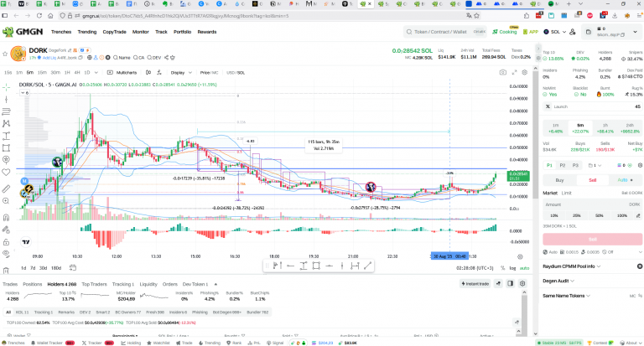This screenshot has height=346, width=644.
Task: Switch to the Top Traders tab
Action: click(94, 284)
